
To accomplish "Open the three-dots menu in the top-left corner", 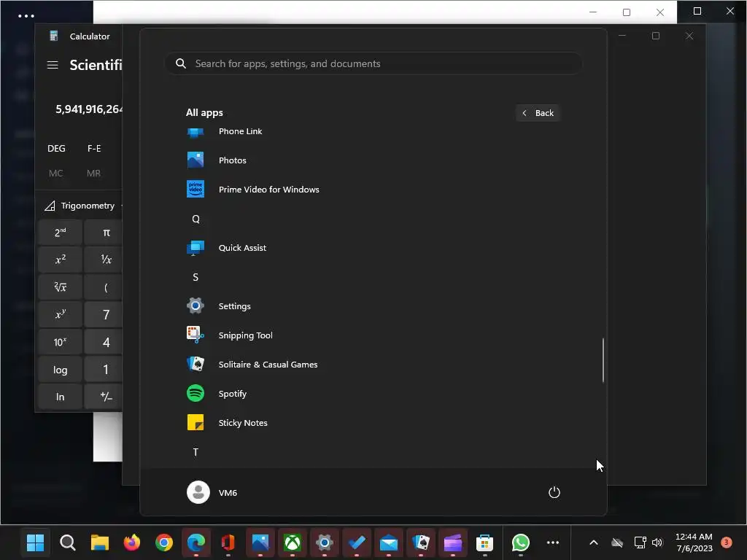I will click(x=26, y=16).
